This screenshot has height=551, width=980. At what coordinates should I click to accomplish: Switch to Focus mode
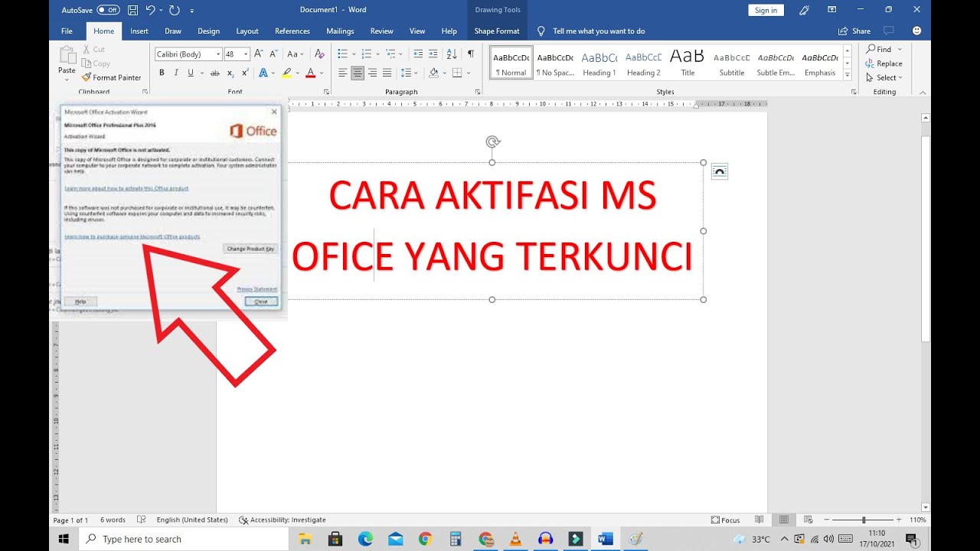pos(726,520)
